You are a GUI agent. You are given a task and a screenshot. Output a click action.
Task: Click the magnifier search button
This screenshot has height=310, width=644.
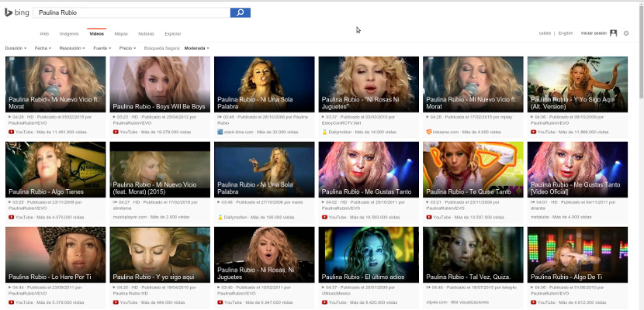[x=241, y=12]
